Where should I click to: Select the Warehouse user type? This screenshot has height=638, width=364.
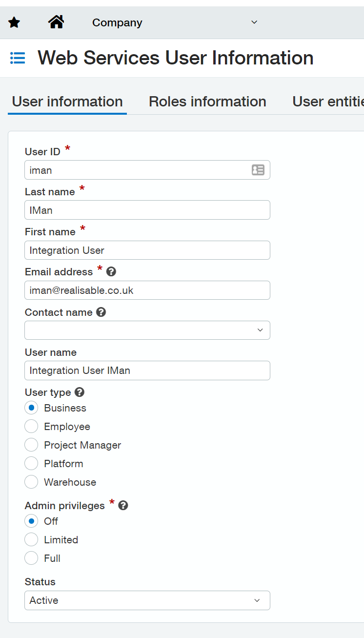[x=31, y=482]
